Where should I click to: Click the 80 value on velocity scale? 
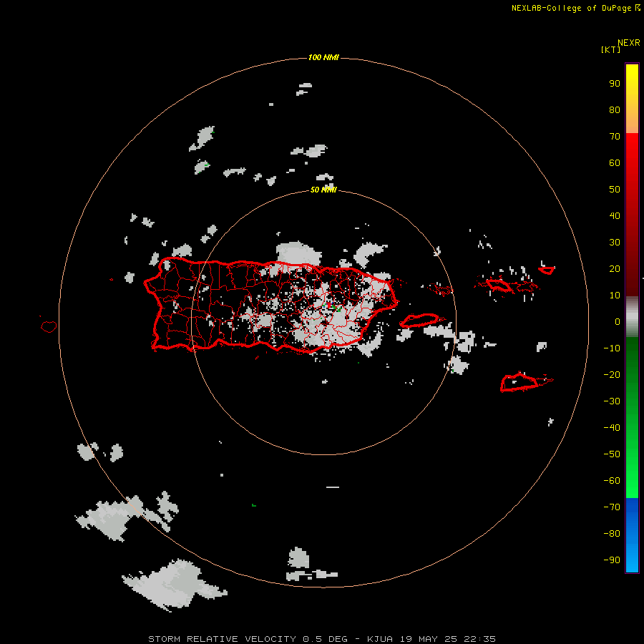[615, 110]
